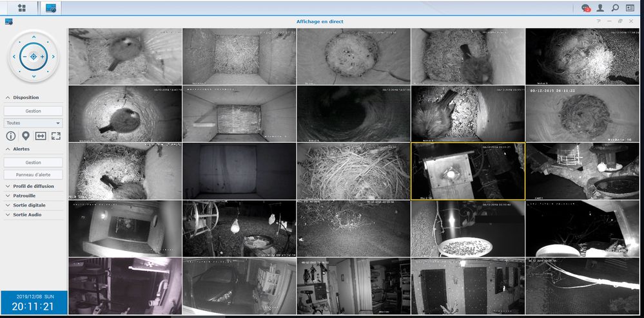
Task: Open the Panneau d'alerte button
Action: 34,174
